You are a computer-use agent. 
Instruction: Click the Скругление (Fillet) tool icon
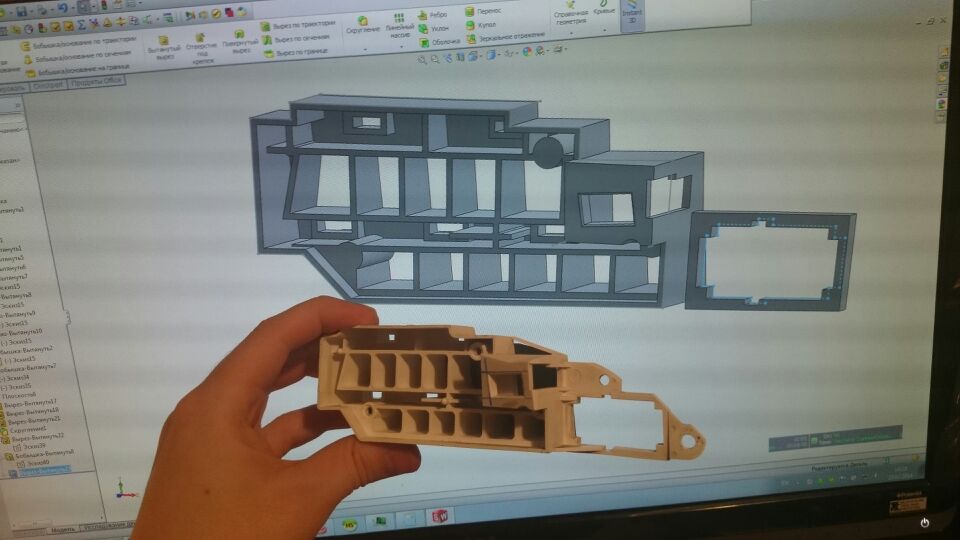click(x=362, y=19)
